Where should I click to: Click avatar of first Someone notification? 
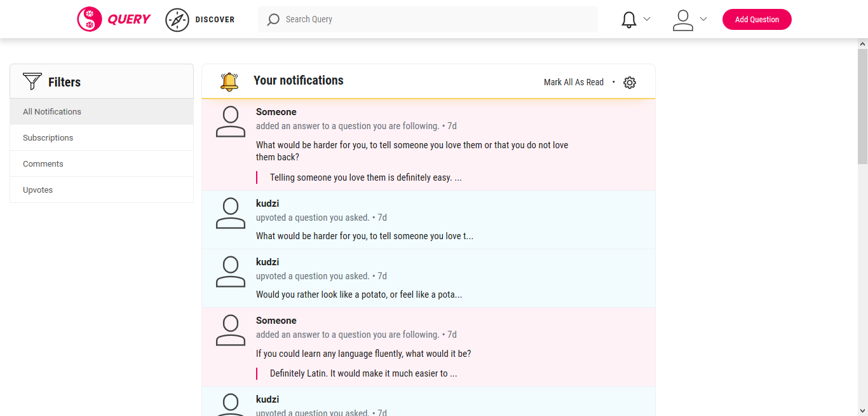coord(230,121)
